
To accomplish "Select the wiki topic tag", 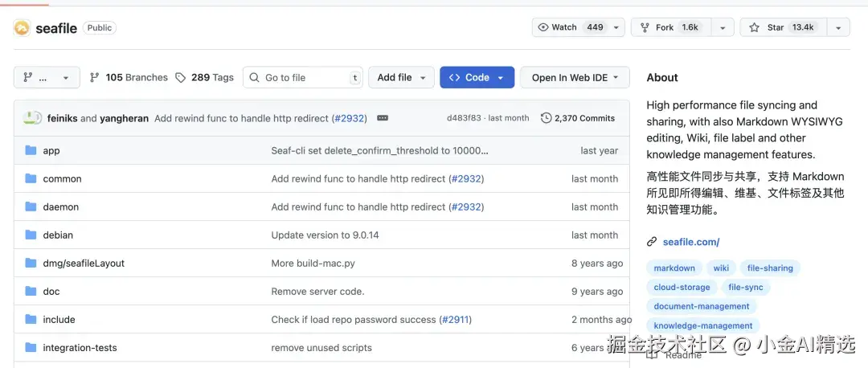I will [721, 268].
